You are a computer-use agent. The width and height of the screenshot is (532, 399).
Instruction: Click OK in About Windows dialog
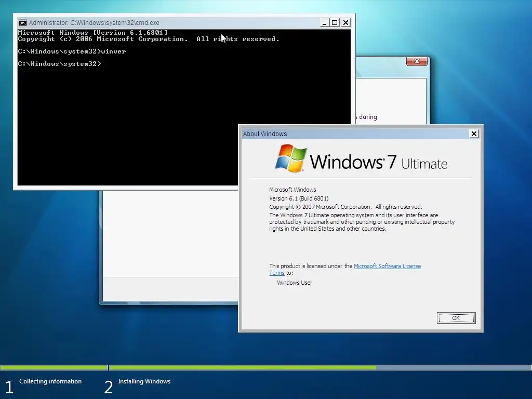[x=456, y=318]
